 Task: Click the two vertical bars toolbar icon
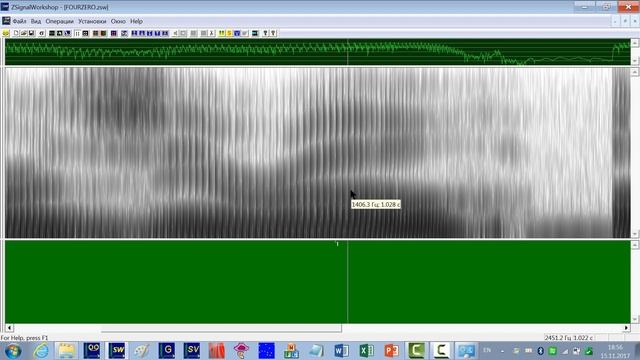(77, 33)
